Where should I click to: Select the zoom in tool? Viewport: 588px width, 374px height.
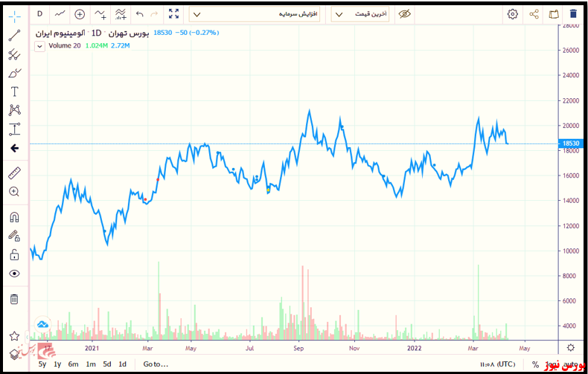[x=14, y=192]
